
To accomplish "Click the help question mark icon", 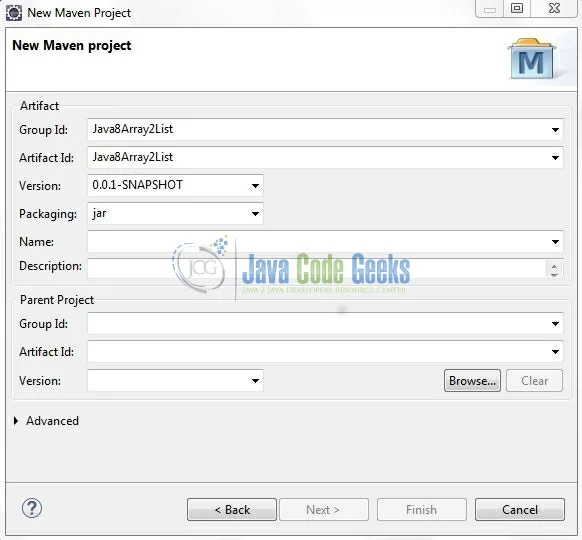I will [x=32, y=508].
